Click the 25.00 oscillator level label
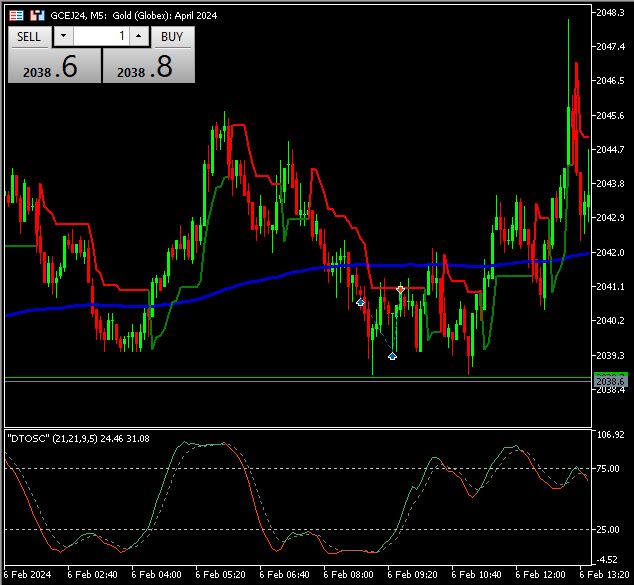Image resolution: width=634 pixels, height=585 pixels. click(x=608, y=530)
